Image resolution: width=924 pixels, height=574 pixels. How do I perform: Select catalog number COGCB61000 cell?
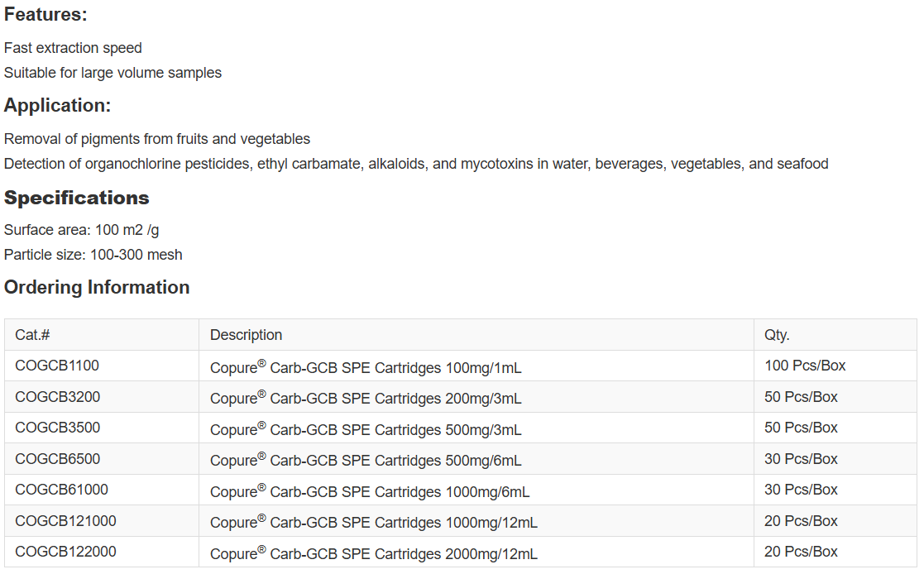(x=61, y=490)
